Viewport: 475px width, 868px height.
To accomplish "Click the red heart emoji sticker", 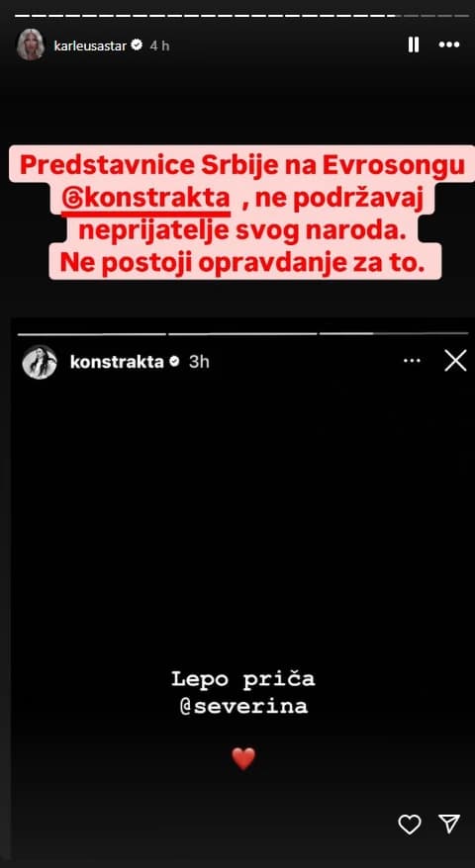I will 243,758.
